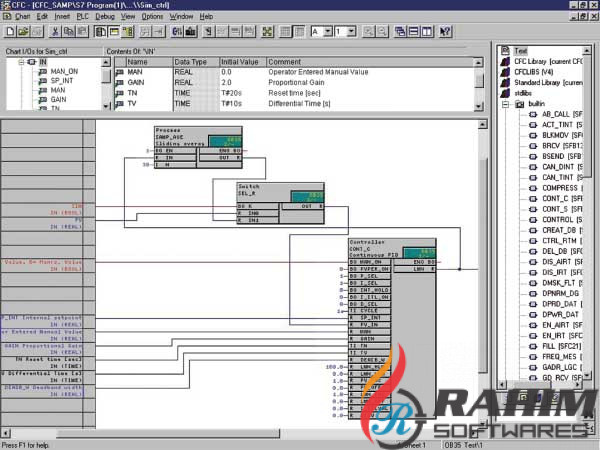The image size is (600, 450).
Task: Click the 'Differential Time [s]' comment cell
Action: pyautogui.click(x=299, y=104)
